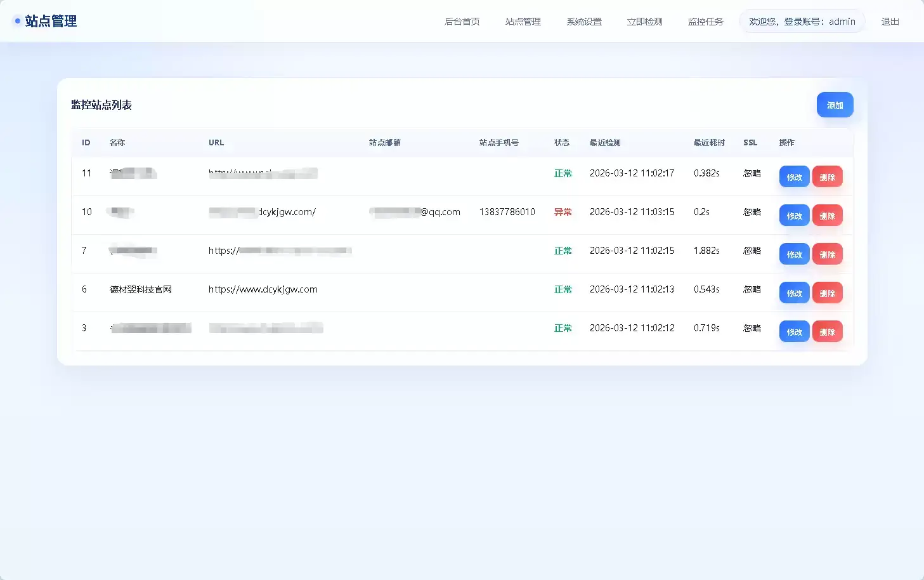Viewport: 924px width, 580px height.
Task: Click the URL https://www.dcykjgw.com
Action: point(263,289)
